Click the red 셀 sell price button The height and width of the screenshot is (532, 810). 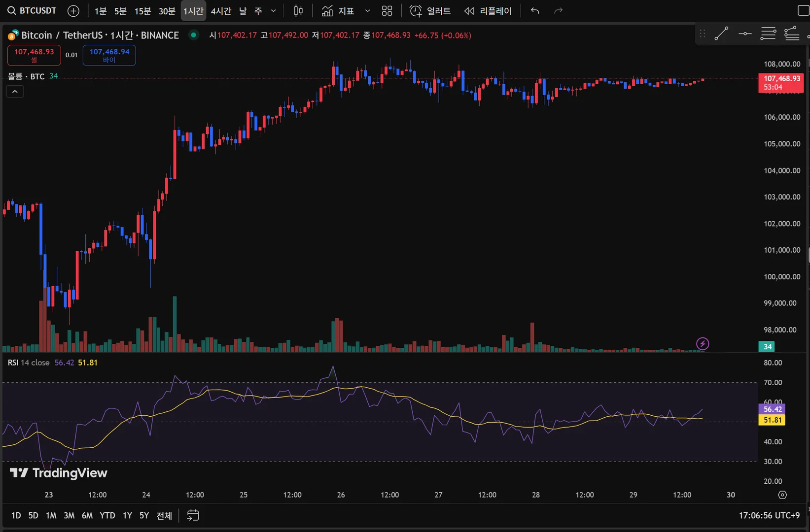tap(34, 55)
